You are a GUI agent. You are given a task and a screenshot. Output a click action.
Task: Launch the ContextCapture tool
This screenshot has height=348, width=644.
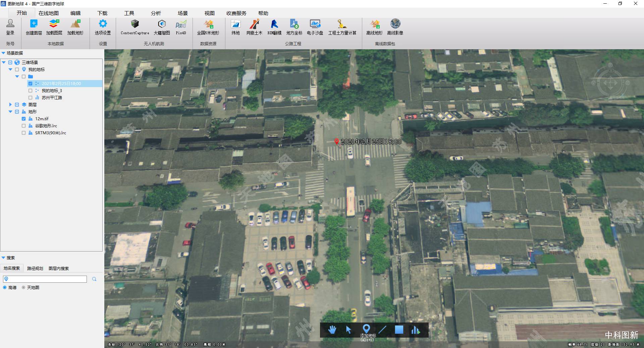click(135, 27)
